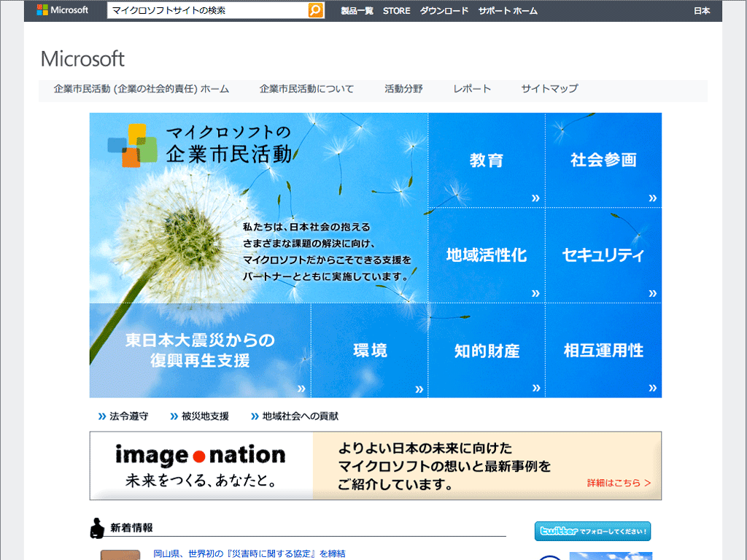Click the colorful squares corporate citizenship logo
Screen dimensions: 747x560
tap(133, 145)
